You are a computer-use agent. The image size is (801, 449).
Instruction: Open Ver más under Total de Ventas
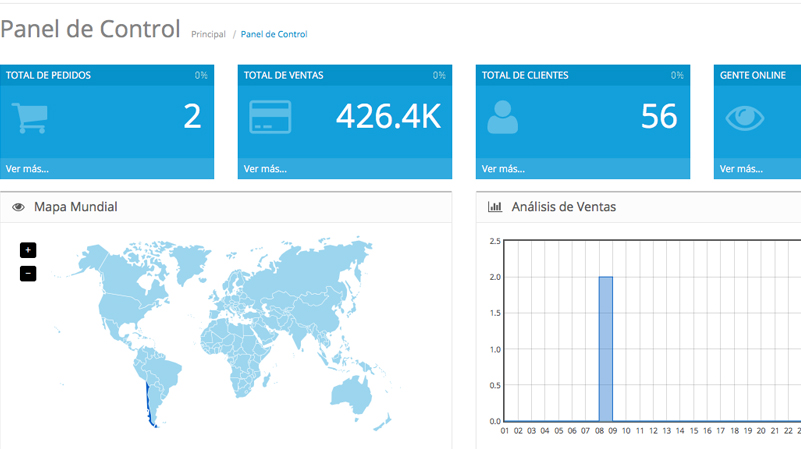tap(265, 169)
